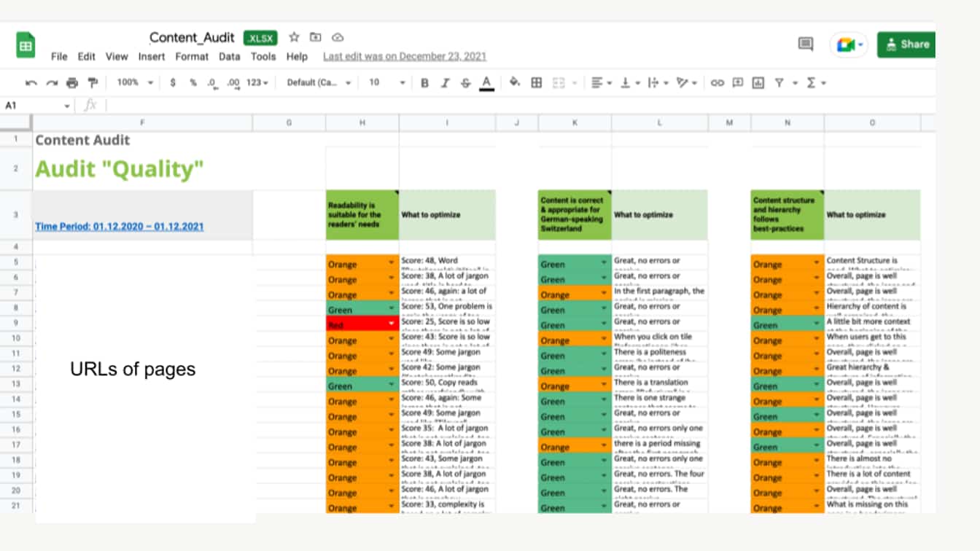Toggle bold formatting
Screen dimensions: 980x551
(x=424, y=82)
